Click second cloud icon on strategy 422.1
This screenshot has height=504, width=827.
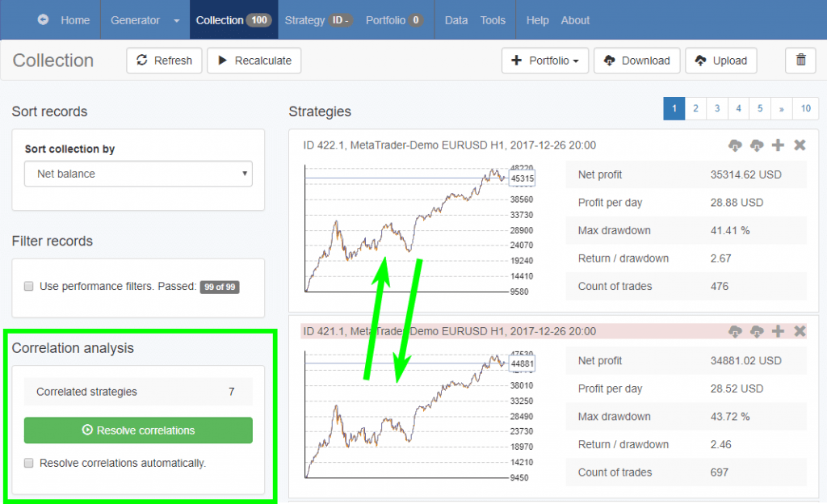757,145
